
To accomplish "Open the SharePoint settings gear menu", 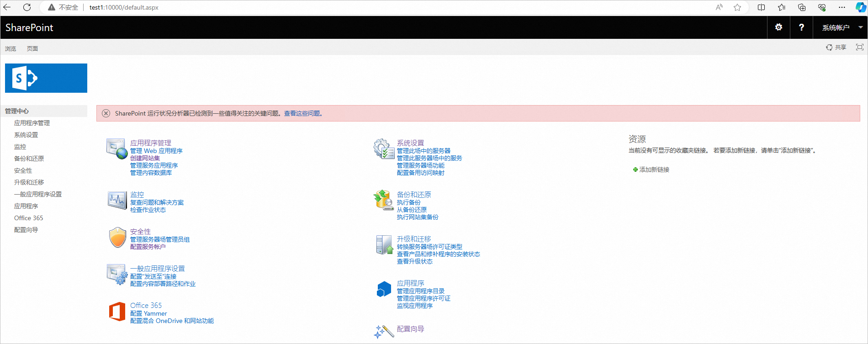I will click(778, 27).
